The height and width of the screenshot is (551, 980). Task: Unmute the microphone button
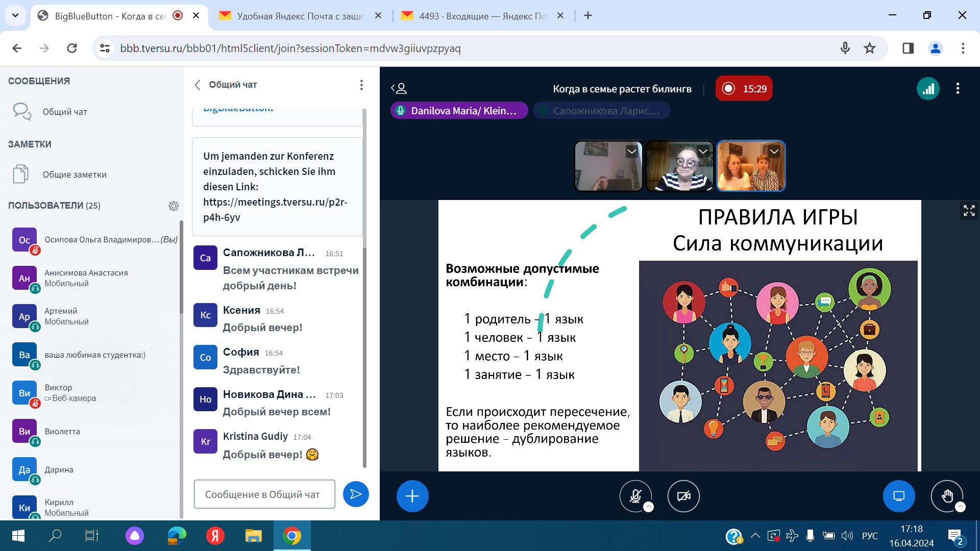(635, 496)
